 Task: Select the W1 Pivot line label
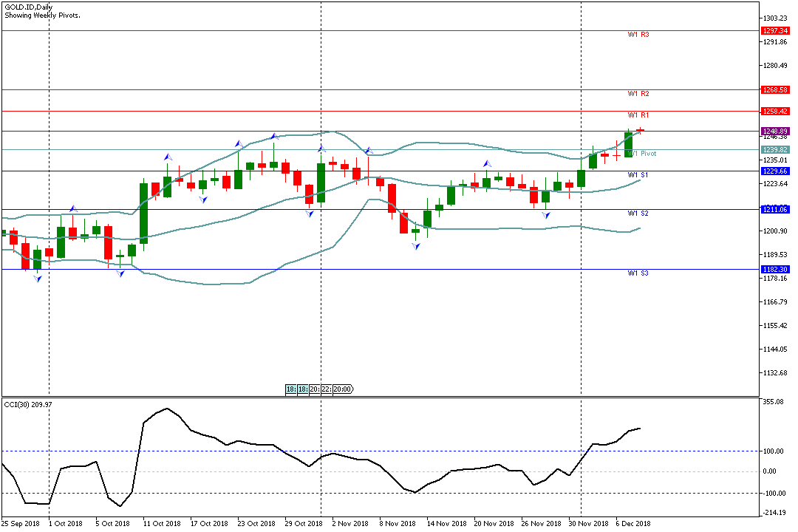click(x=641, y=154)
